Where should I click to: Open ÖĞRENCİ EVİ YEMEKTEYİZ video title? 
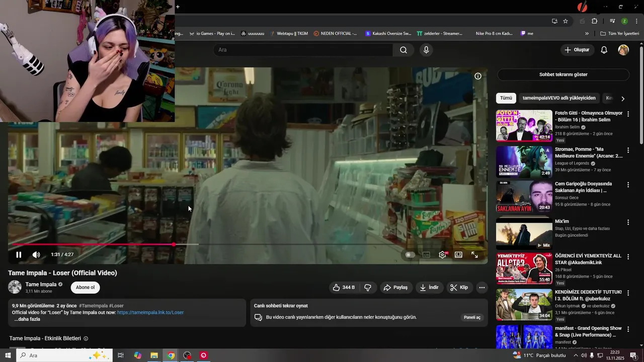click(588, 259)
